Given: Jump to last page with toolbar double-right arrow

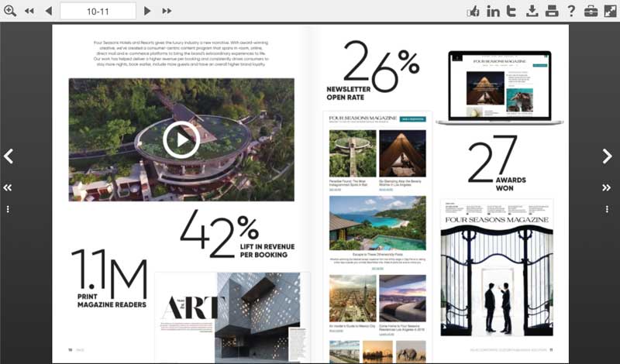Looking at the screenshot, I should click(x=167, y=11).
